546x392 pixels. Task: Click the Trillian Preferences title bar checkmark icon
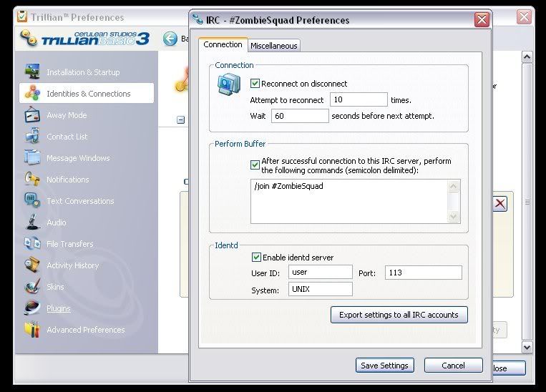point(22,16)
